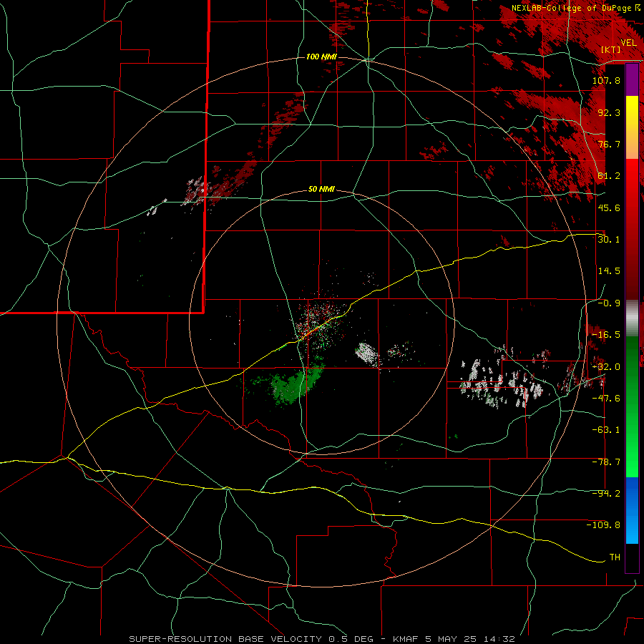Click the -16.5 legend value
Image resolution: width=644 pixels, height=644 pixels.
click(x=606, y=334)
